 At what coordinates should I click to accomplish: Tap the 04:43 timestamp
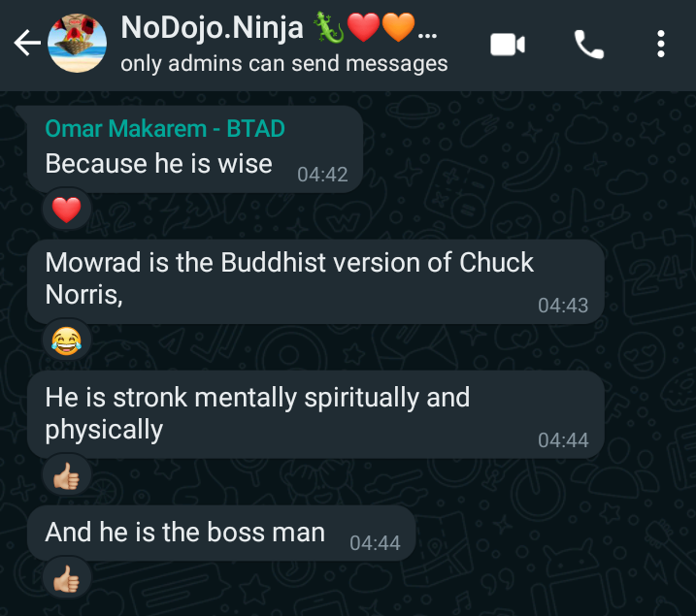563,306
